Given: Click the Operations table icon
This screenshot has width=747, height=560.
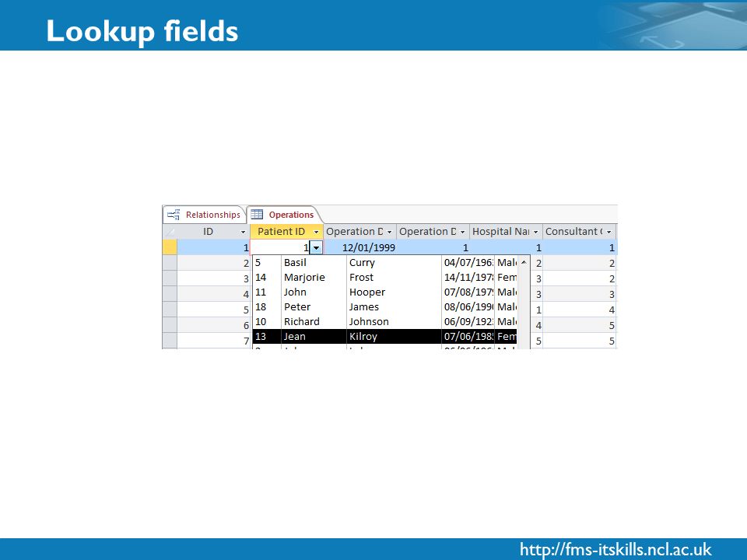Looking at the screenshot, I should [x=257, y=215].
